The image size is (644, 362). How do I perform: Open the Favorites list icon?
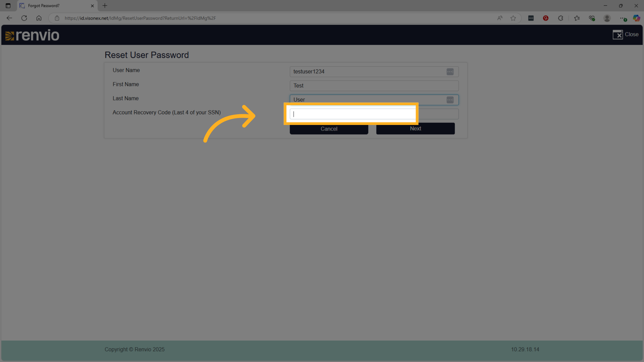click(577, 18)
